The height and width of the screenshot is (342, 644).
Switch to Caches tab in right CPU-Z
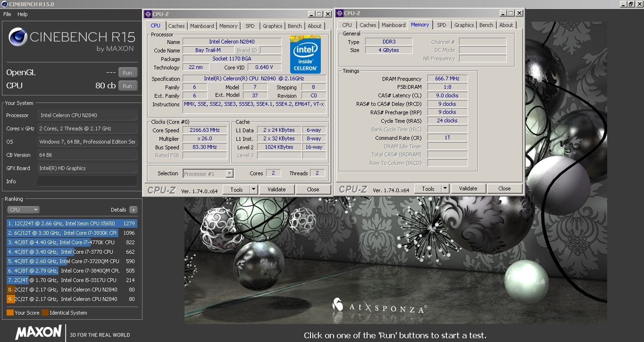368,25
